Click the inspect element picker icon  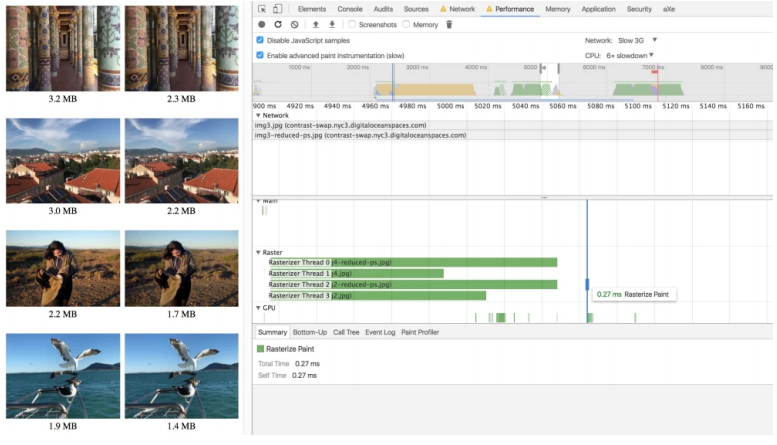click(x=262, y=9)
